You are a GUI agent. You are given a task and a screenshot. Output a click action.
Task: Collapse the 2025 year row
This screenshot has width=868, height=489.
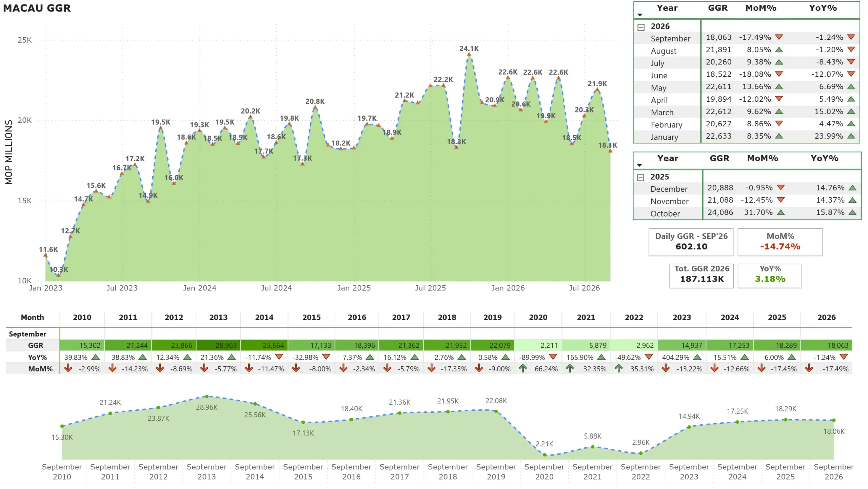point(640,178)
